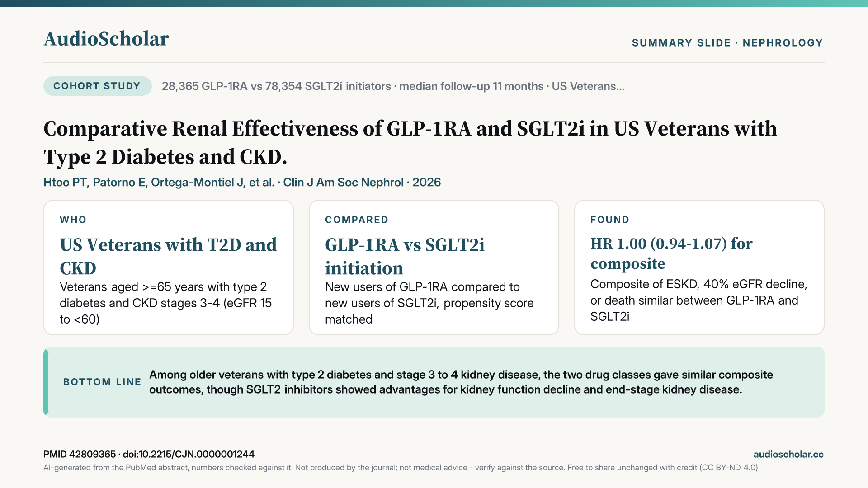Click the 'PMID 42809365 · doi:10.2215/CJN.0000001244' citation line
This screenshot has height=488, width=868.
click(149, 454)
